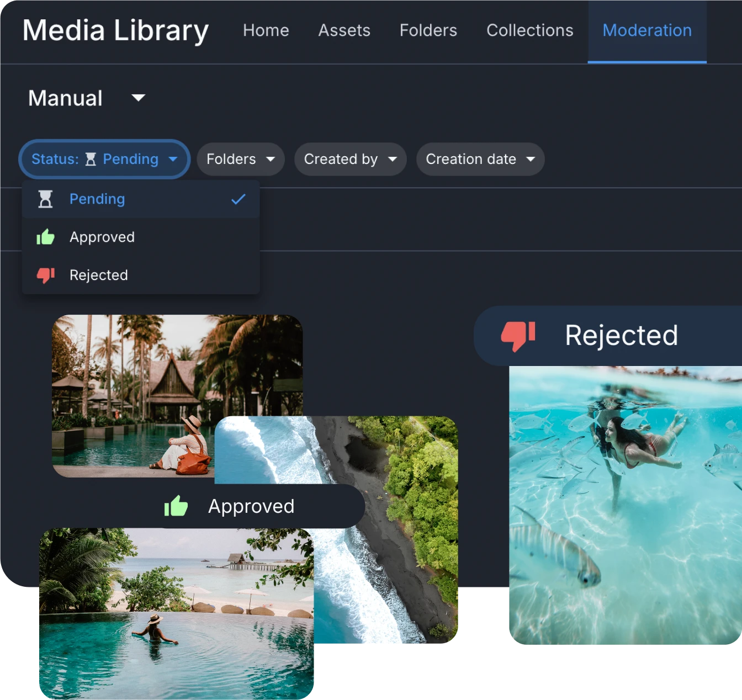Click the checkmark on the Pending option
The width and height of the screenshot is (742, 700).
239,199
